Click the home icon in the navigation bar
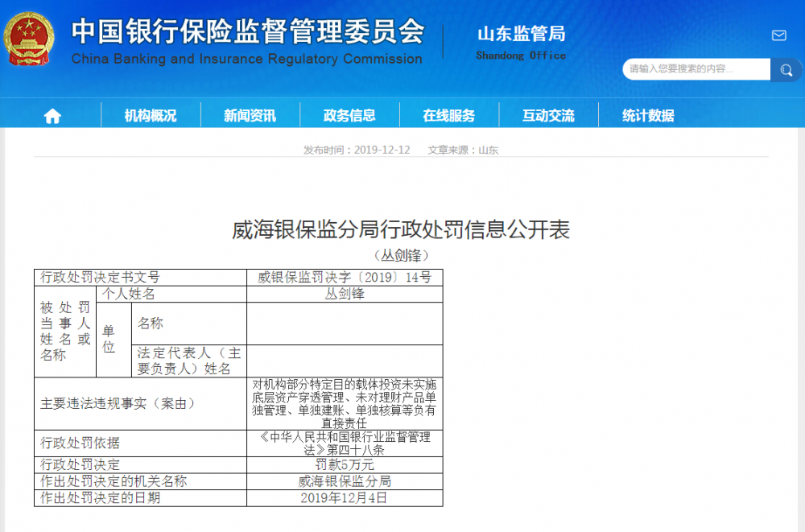Image resolution: width=805 pixels, height=532 pixels. (52, 115)
